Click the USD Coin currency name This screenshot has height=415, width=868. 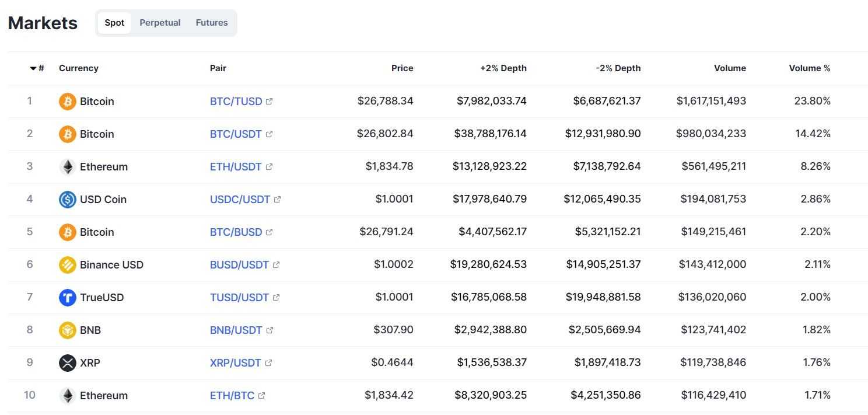(103, 199)
